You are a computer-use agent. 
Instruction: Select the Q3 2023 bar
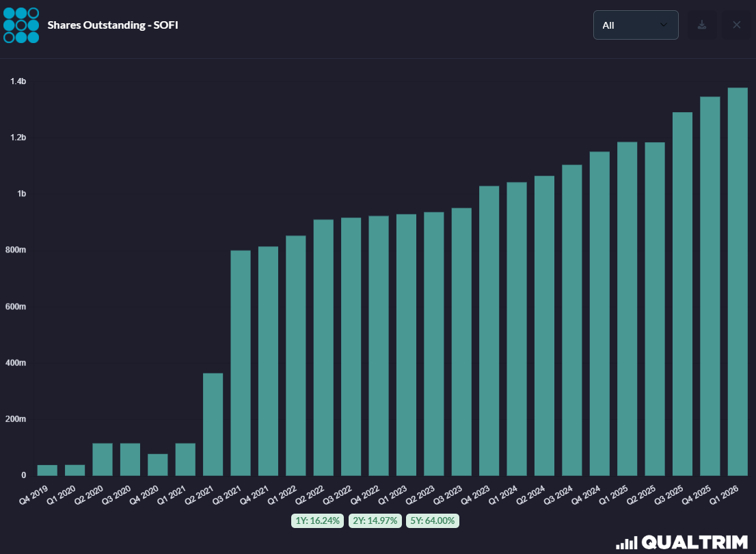461,342
